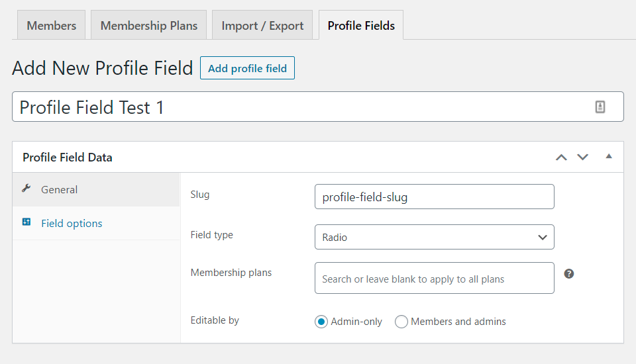Click the Slug text field
Viewport: 636px width, 364px height.
click(434, 197)
